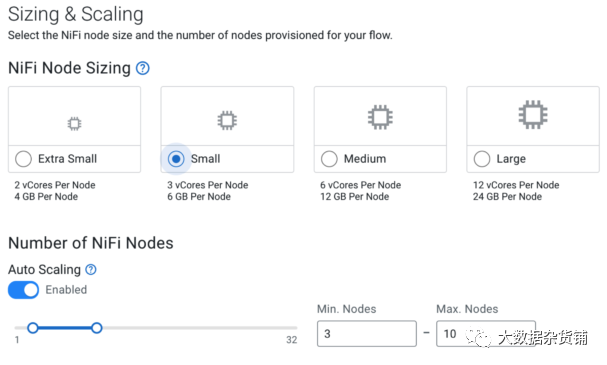Image resolution: width=607 pixels, height=365 pixels.
Task: Click the Small chip icon
Action: click(x=227, y=120)
